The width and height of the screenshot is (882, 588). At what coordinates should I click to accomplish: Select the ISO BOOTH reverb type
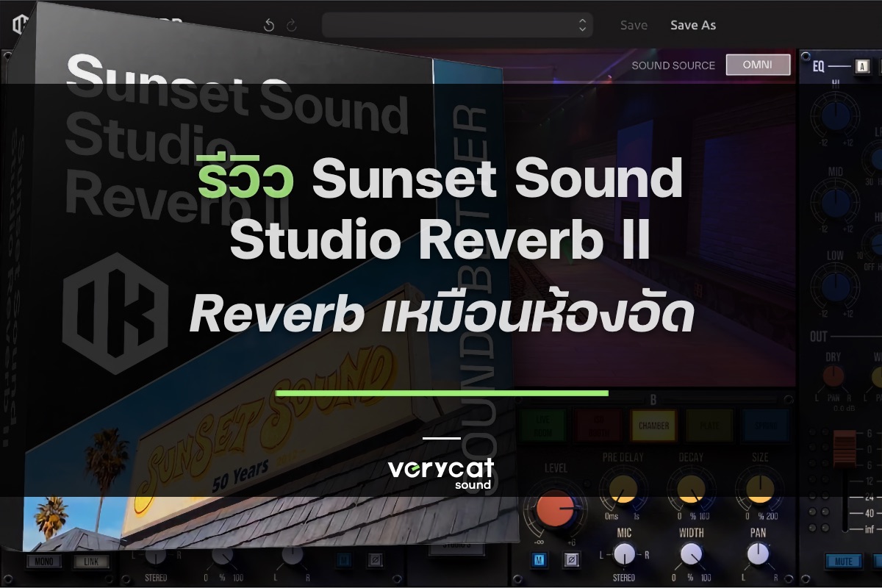(598, 425)
